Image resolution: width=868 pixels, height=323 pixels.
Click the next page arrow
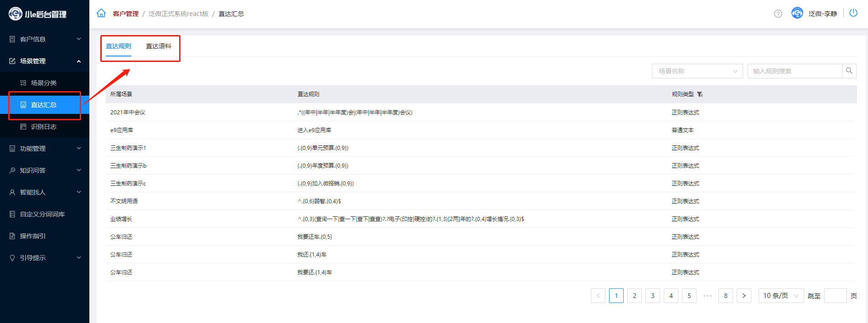(744, 296)
